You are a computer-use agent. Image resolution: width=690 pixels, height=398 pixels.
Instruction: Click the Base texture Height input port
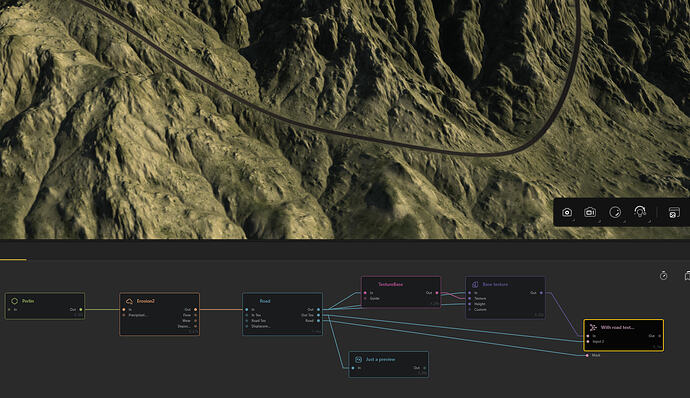point(470,304)
